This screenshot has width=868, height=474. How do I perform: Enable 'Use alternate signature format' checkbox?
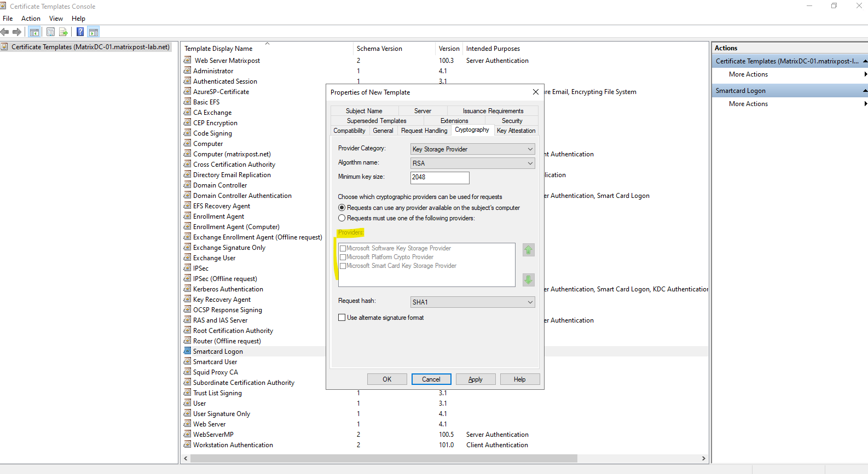pos(342,317)
